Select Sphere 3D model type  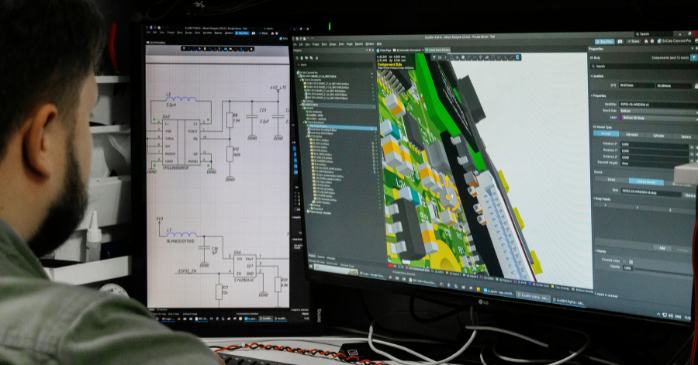point(686,137)
